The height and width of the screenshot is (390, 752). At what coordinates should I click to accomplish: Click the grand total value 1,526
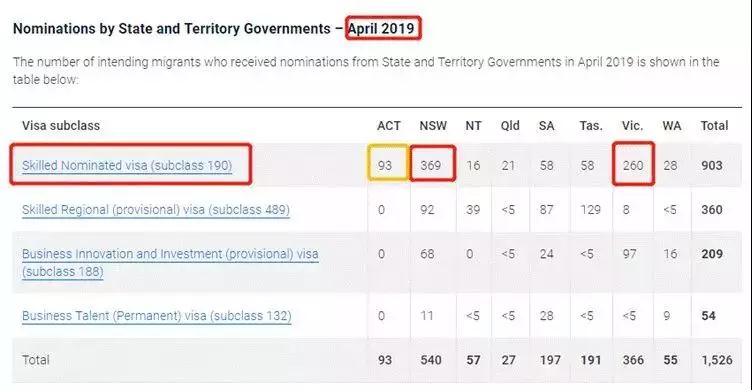click(717, 360)
